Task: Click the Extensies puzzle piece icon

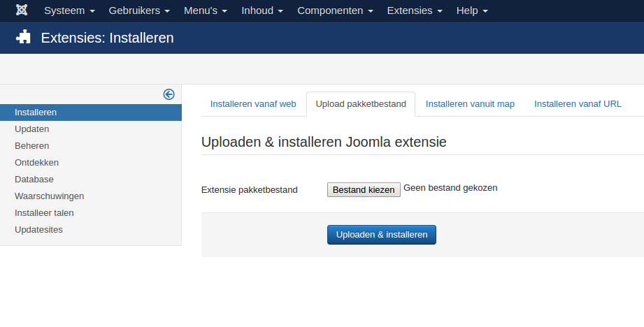Action: (24, 38)
